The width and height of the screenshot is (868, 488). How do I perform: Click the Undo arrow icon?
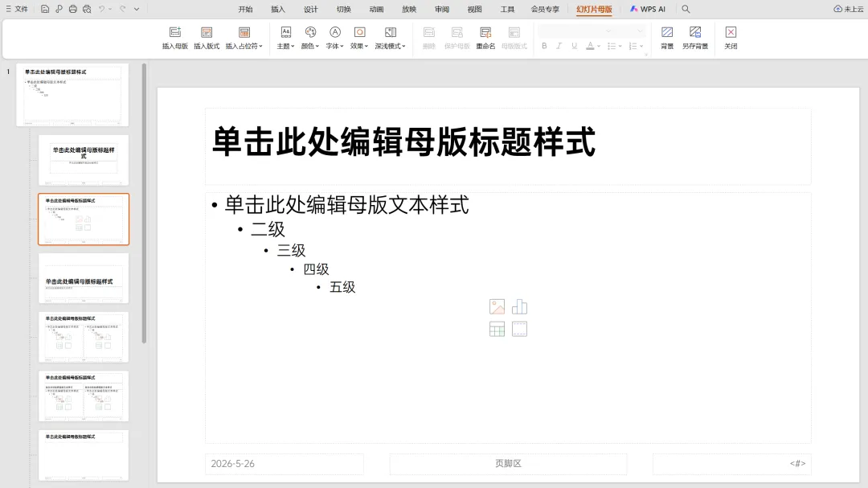(101, 9)
